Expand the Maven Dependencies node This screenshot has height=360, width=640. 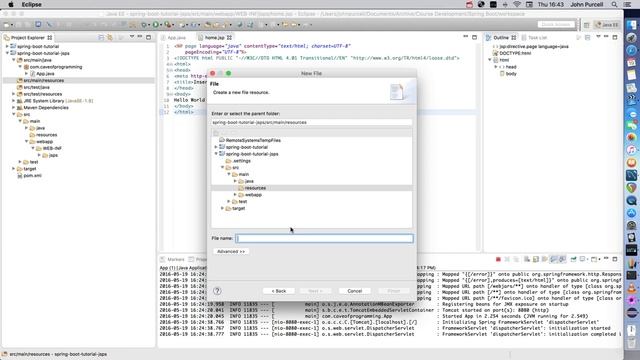[x=13, y=108]
